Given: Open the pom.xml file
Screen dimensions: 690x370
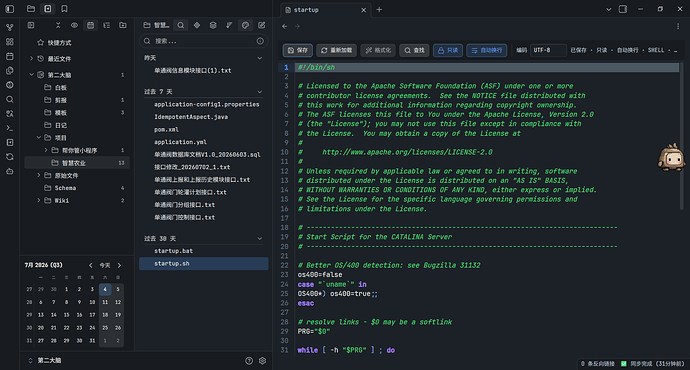Looking at the screenshot, I should pyautogui.click(x=166, y=129).
